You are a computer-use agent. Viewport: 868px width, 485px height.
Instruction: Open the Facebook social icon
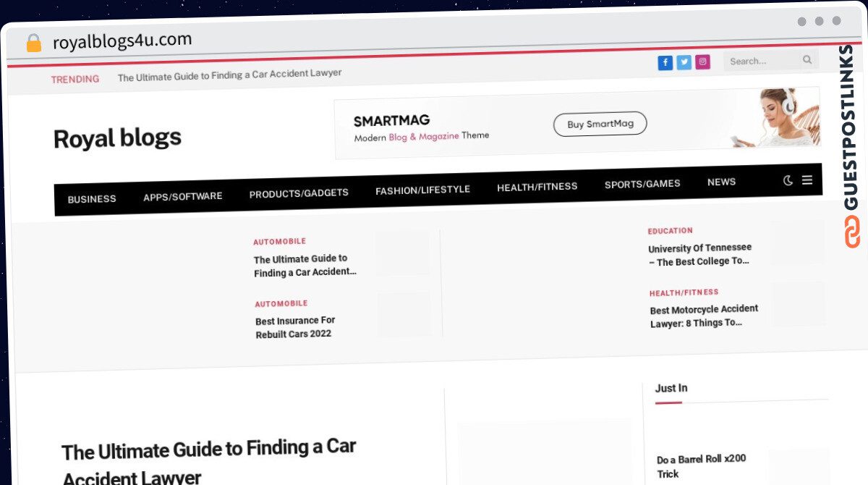(x=665, y=63)
